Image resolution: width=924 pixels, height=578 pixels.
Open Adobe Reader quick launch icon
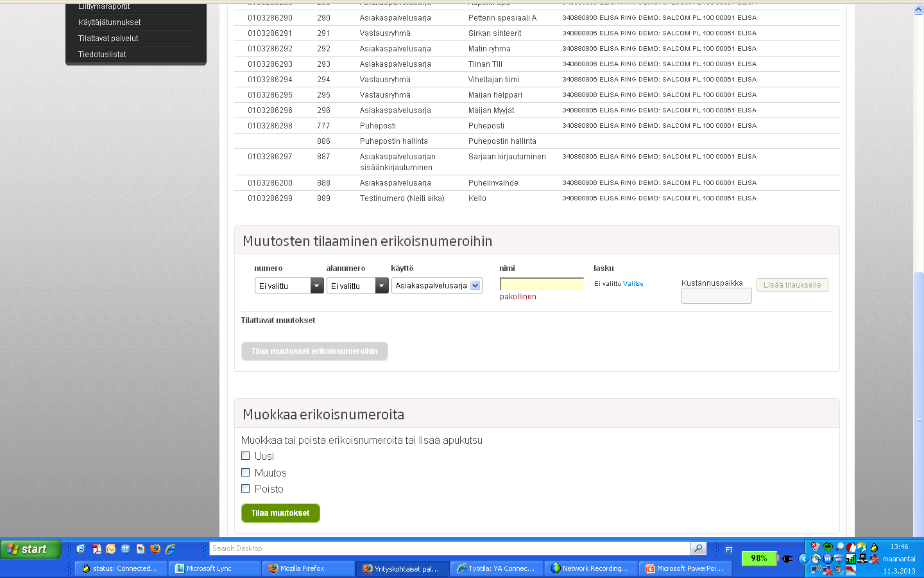tap(96, 548)
